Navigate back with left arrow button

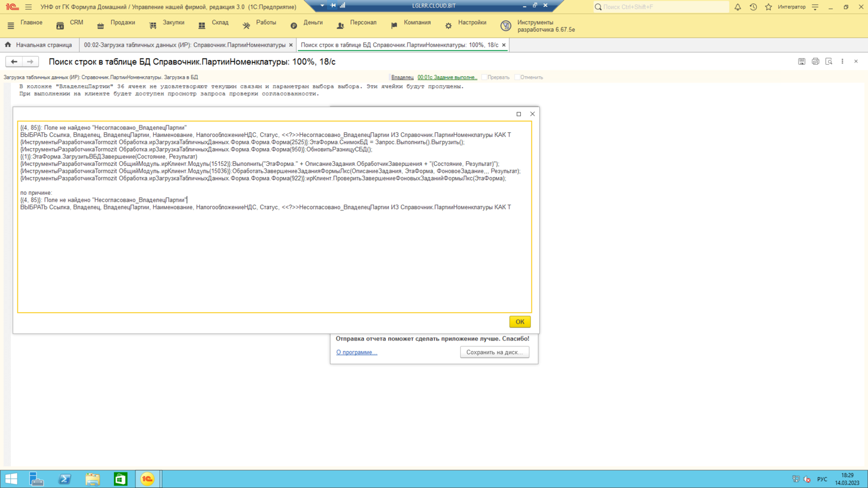coord(14,61)
